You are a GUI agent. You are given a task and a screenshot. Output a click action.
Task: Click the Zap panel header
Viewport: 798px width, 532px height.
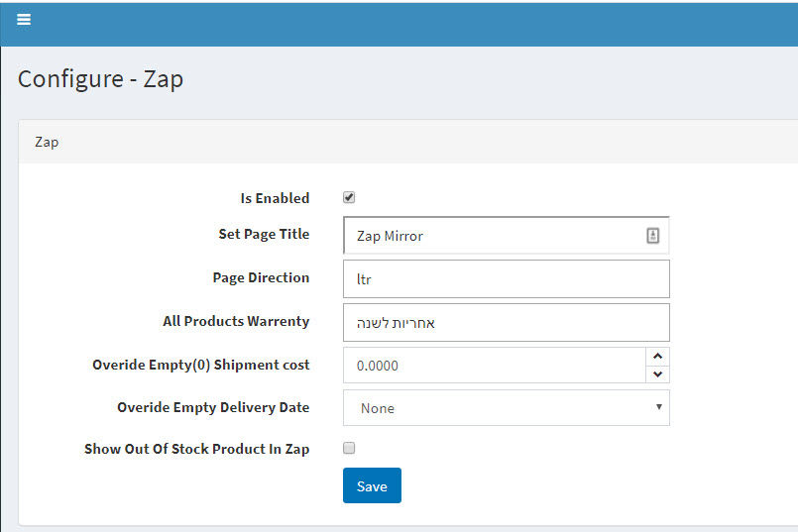407,142
